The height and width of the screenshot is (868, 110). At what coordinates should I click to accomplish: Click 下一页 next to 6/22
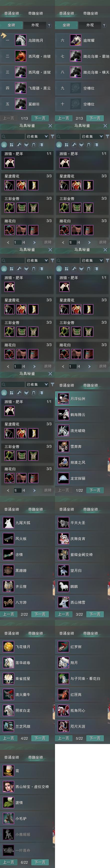(40, 862)
